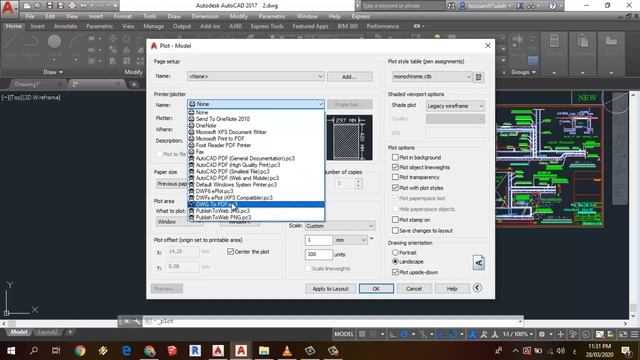Screen dimensions: 640x360
Task: Click OK in the Plot dialog
Action: 376,289
